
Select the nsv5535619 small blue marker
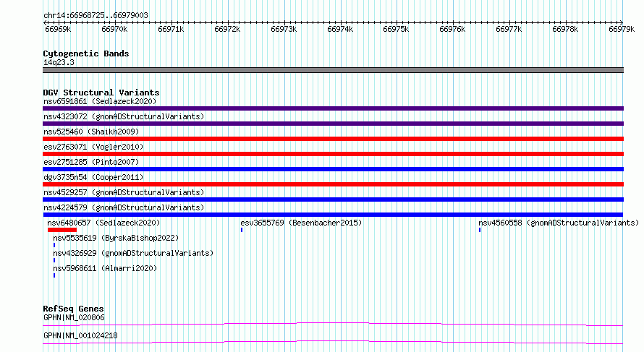pyautogui.click(x=54, y=245)
